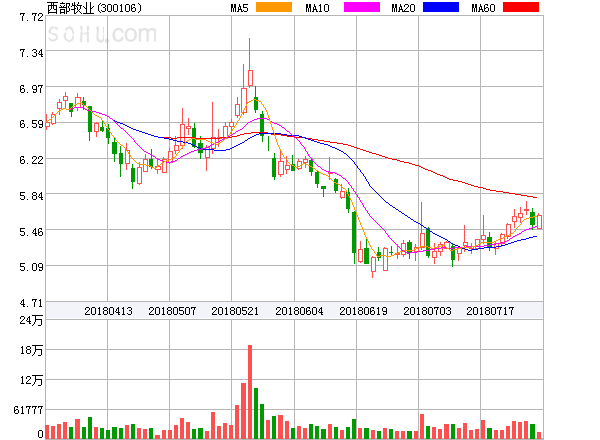Click the red MA60 legend swatch
Image resolution: width=600 pixels, height=440 pixels.
coord(521,7)
